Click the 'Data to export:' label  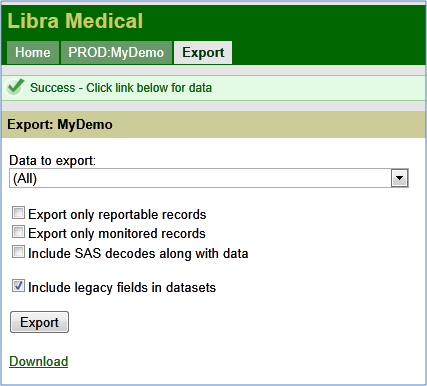(52, 161)
